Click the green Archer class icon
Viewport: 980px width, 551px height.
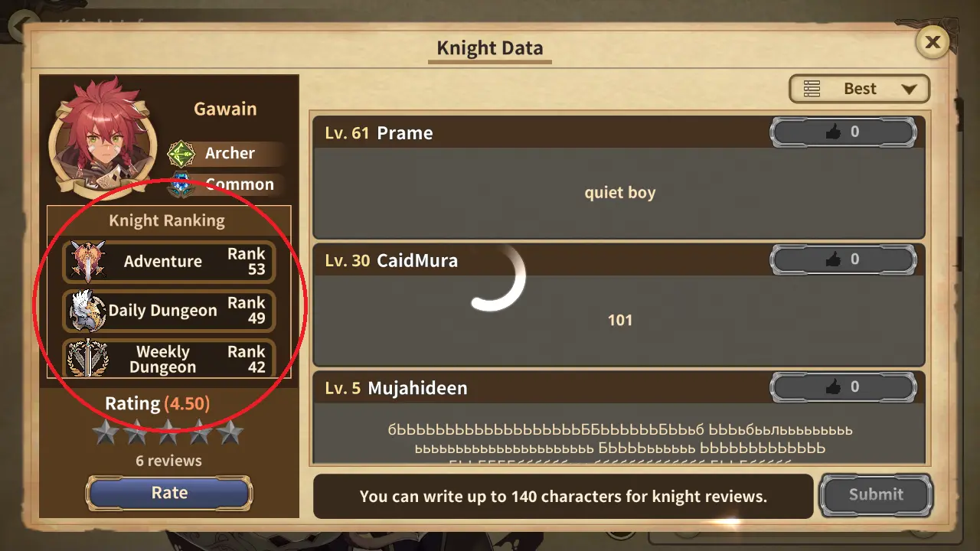pyautogui.click(x=181, y=153)
